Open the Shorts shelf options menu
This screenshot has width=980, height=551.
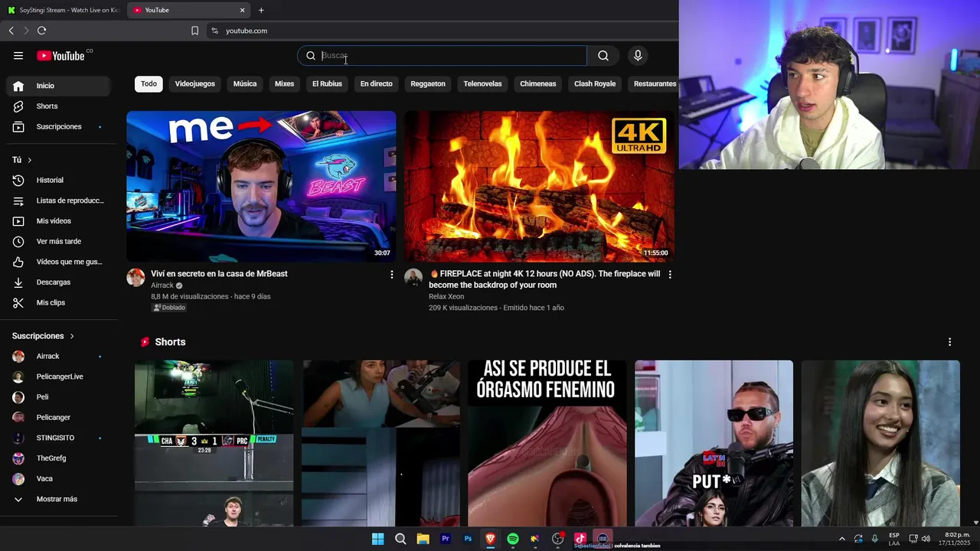click(949, 342)
